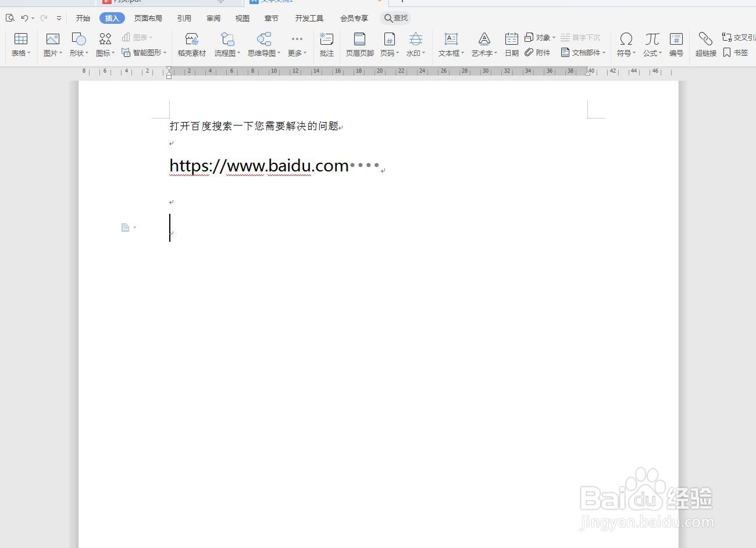The height and width of the screenshot is (548, 756).
Task: Switch to the 视图 tab
Action: point(243,18)
